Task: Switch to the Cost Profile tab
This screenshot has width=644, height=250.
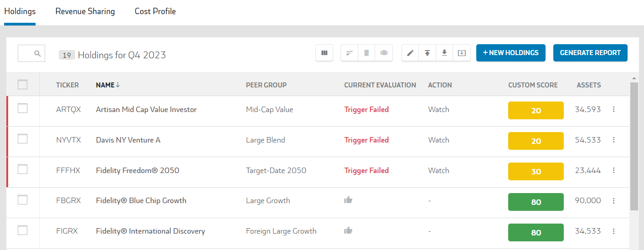Action: (155, 11)
